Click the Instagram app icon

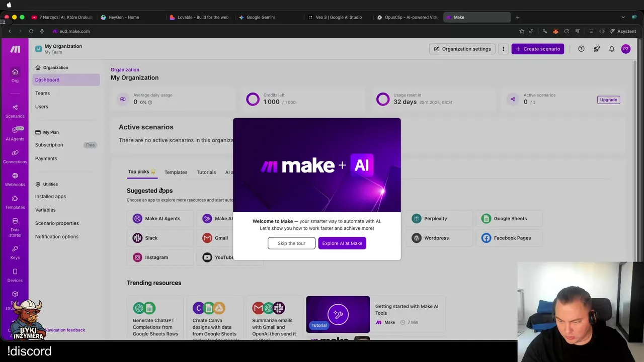click(x=137, y=257)
